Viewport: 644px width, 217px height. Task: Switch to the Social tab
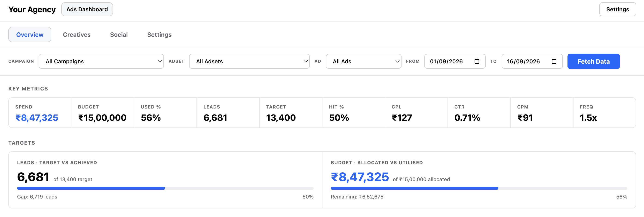click(119, 34)
